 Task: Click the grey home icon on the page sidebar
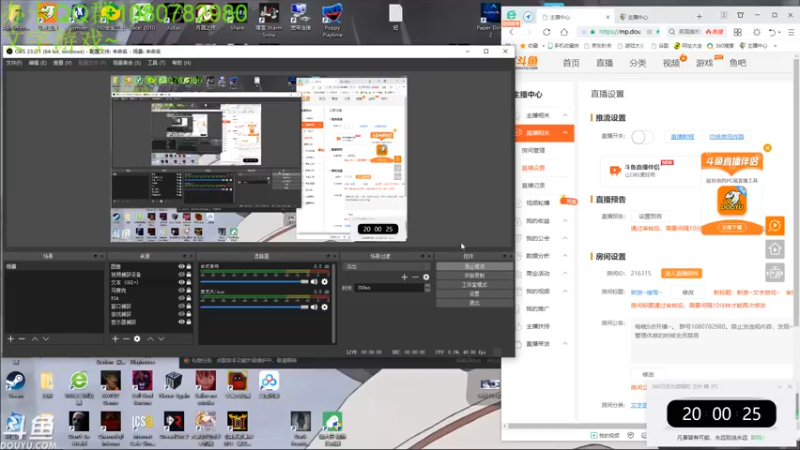pos(775,249)
